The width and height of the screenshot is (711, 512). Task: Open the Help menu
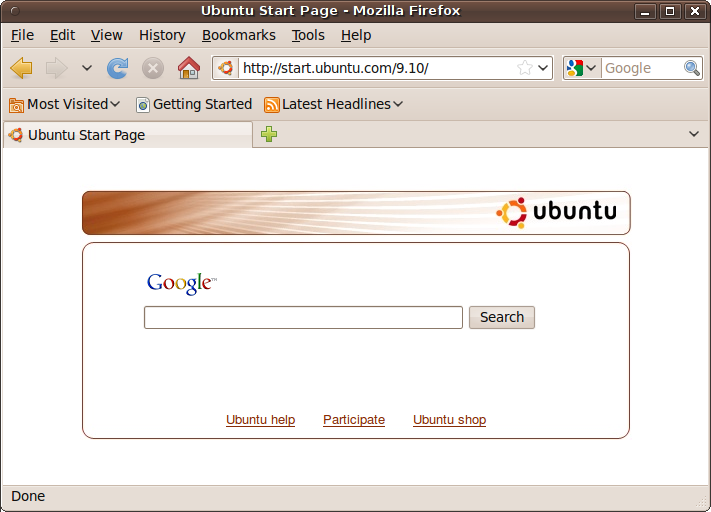point(356,35)
